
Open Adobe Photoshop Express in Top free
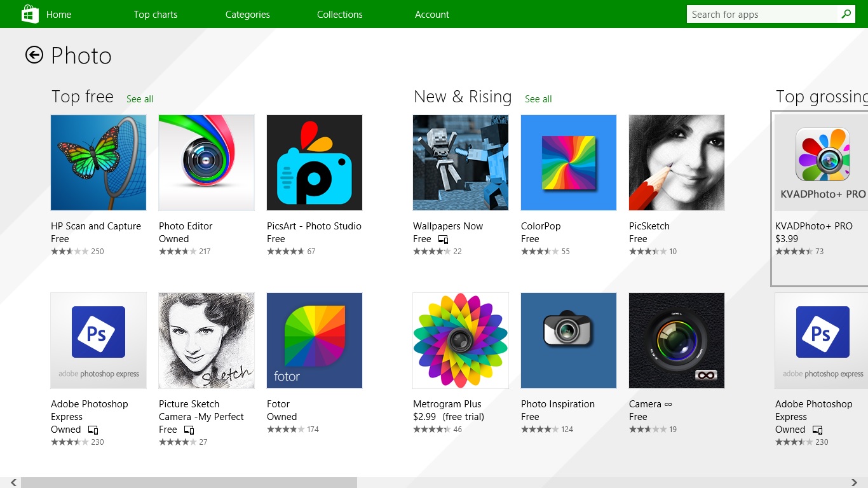[x=98, y=341]
